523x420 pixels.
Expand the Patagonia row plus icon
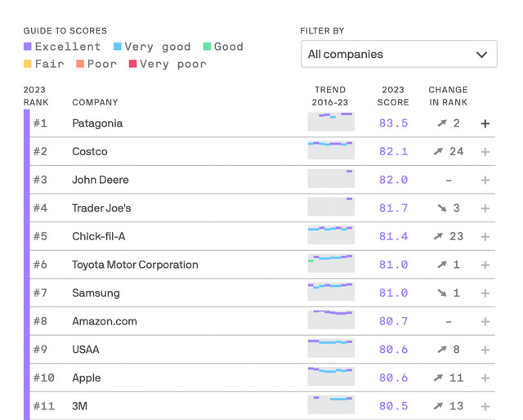point(485,123)
